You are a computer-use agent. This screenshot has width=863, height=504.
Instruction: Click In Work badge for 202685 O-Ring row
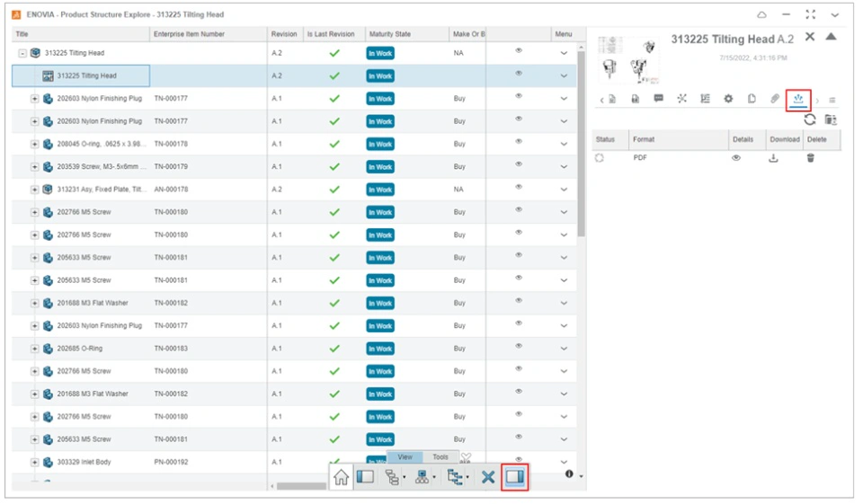[x=380, y=349]
